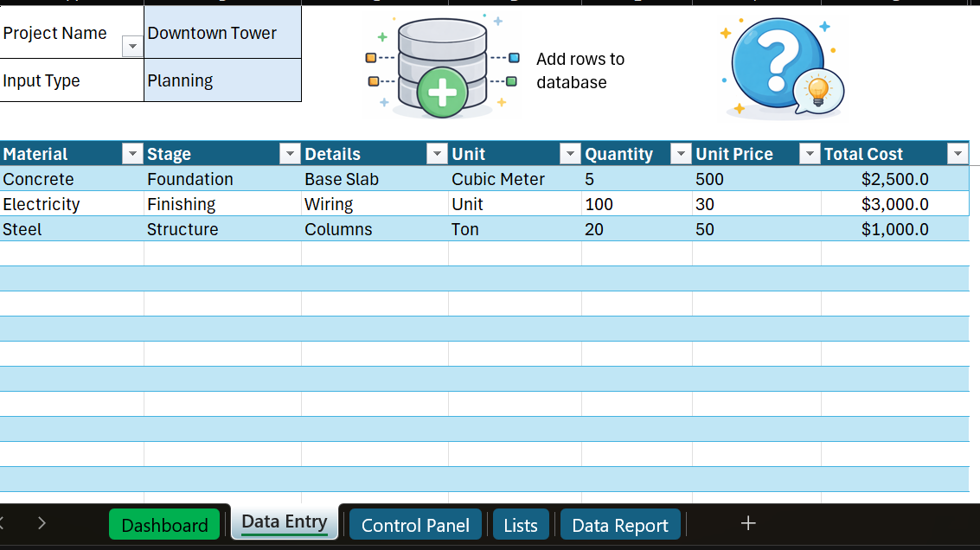Image resolution: width=980 pixels, height=550 pixels.
Task: Go to the Lists sheet tab
Action: [520, 525]
